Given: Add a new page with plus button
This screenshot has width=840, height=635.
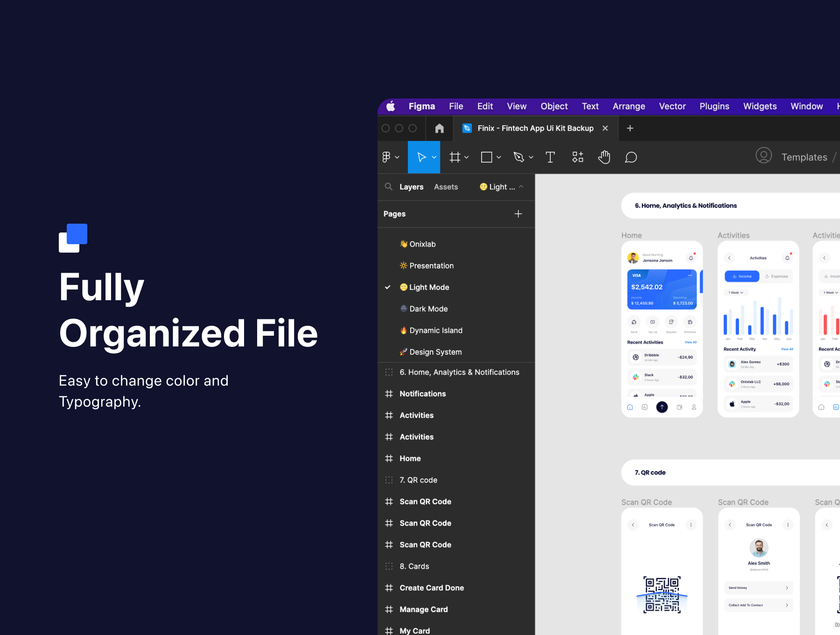Looking at the screenshot, I should [518, 214].
